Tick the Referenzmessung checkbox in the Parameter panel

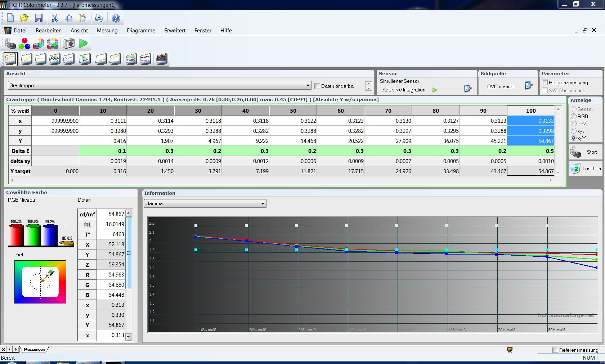tap(545, 82)
